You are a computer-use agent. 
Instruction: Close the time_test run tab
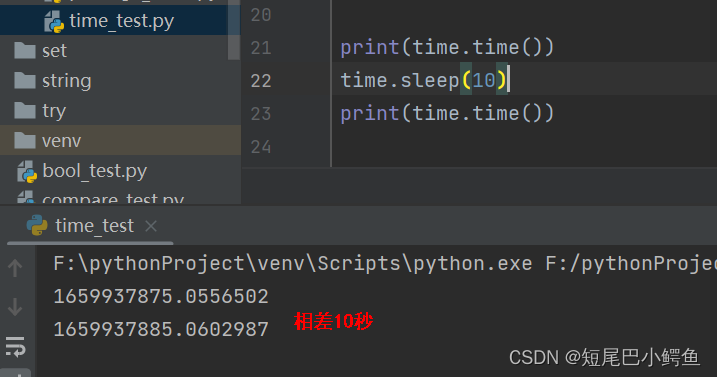(151, 226)
